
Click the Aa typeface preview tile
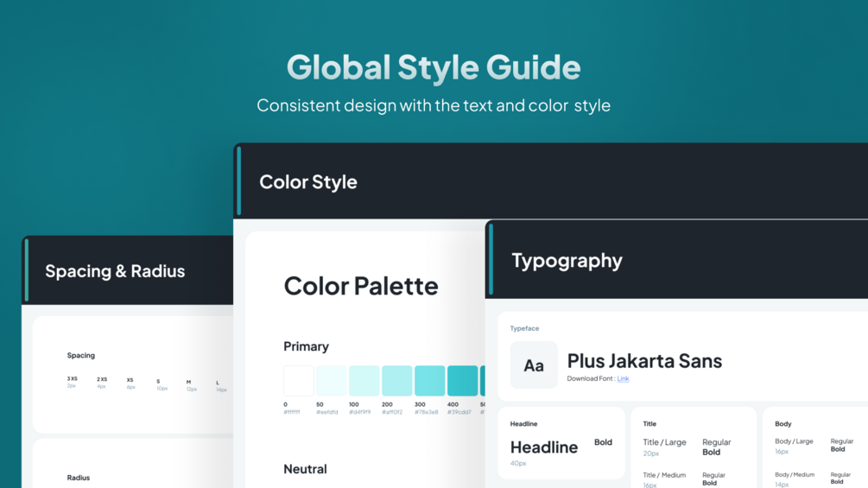534,365
